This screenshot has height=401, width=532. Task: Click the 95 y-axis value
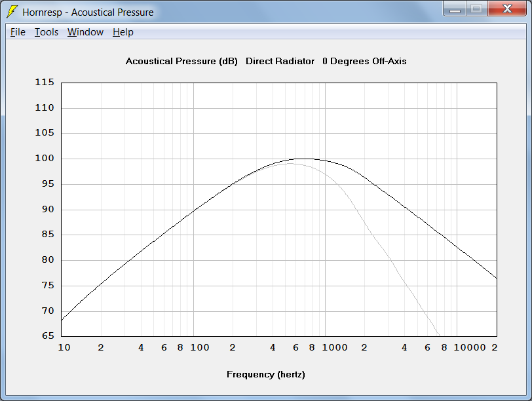48,184
